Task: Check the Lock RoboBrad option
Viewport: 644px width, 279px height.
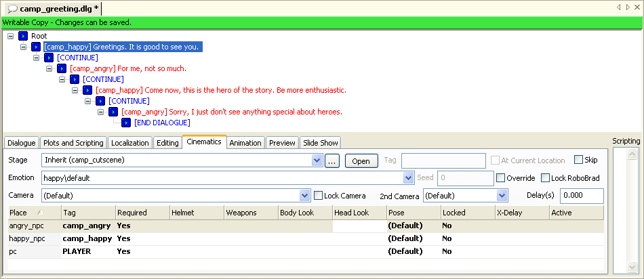Action: tap(544, 178)
